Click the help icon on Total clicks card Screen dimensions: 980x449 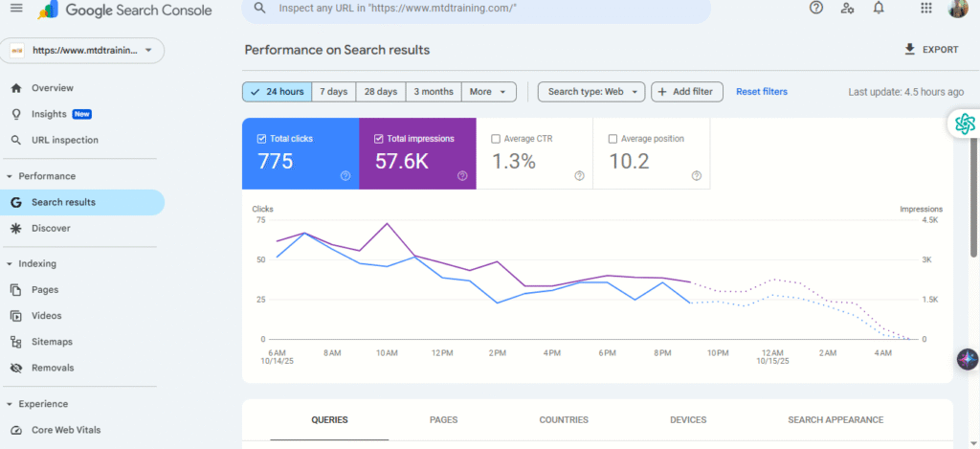pyautogui.click(x=345, y=176)
